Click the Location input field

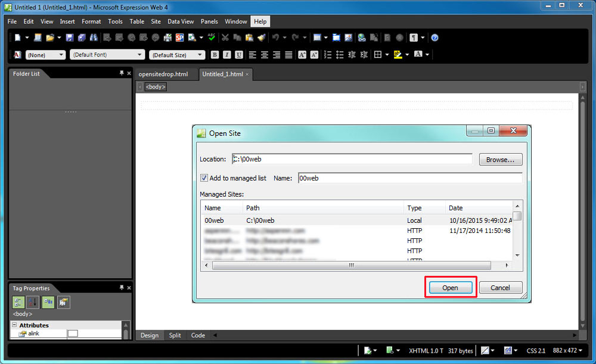pyautogui.click(x=352, y=159)
